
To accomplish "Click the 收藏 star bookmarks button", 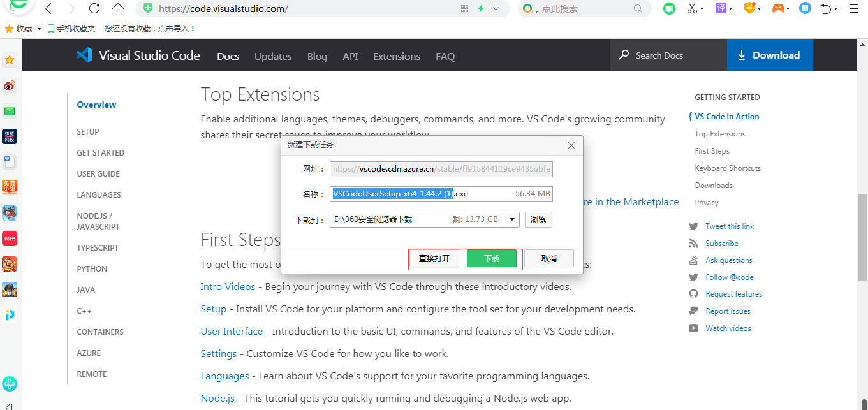I will (x=18, y=29).
